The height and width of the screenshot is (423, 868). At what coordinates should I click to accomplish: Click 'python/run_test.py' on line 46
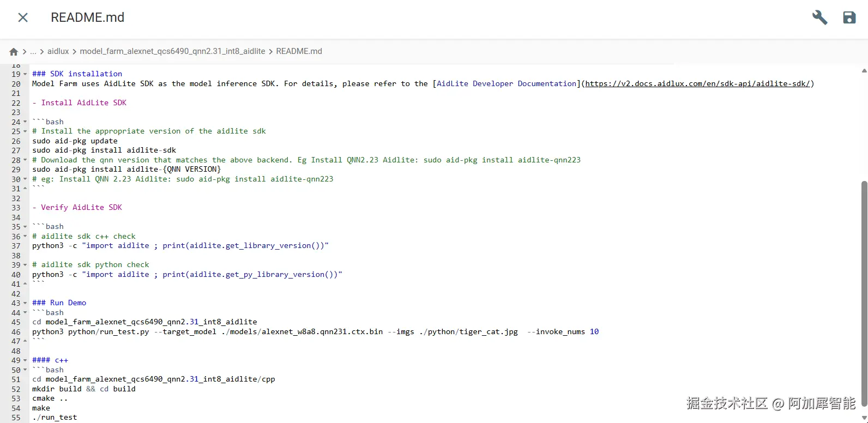pos(108,331)
